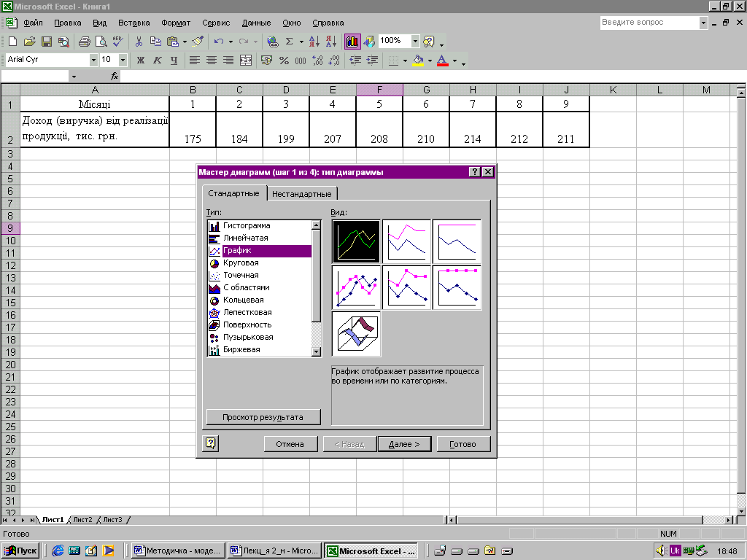Click the Paste icon
The width and height of the screenshot is (747, 560).
coord(172,42)
